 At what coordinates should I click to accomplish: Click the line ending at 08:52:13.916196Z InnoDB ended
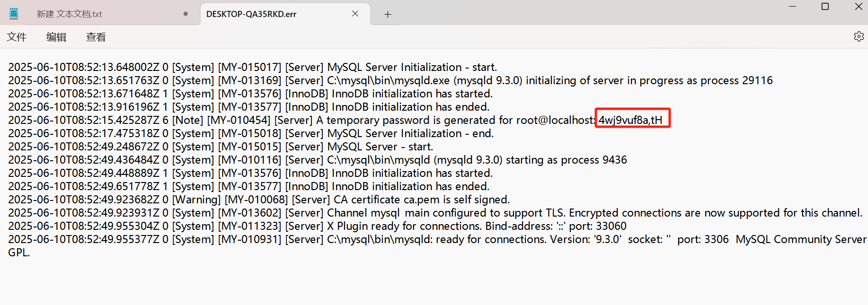[249, 107]
